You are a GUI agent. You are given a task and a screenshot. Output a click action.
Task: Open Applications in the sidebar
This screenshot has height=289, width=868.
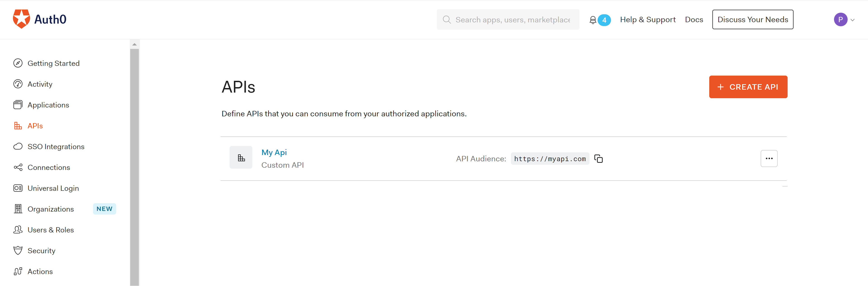[48, 105]
